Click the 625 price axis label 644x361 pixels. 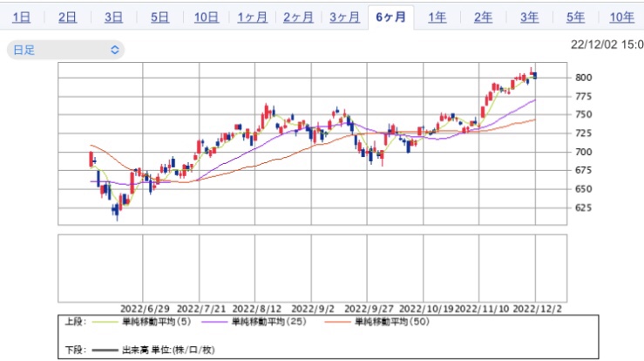click(583, 208)
